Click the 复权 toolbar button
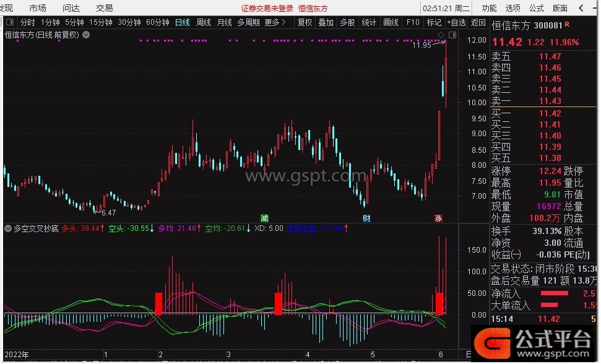 click(x=305, y=23)
